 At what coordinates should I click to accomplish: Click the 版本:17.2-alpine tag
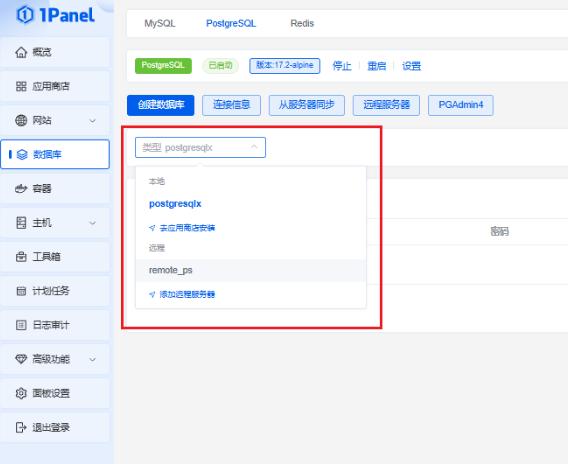pyautogui.click(x=285, y=66)
